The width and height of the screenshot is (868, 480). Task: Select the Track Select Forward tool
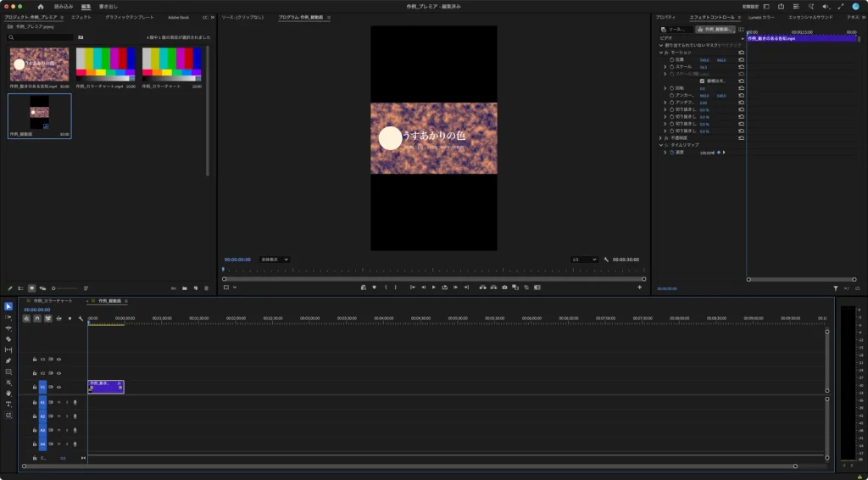(8, 317)
